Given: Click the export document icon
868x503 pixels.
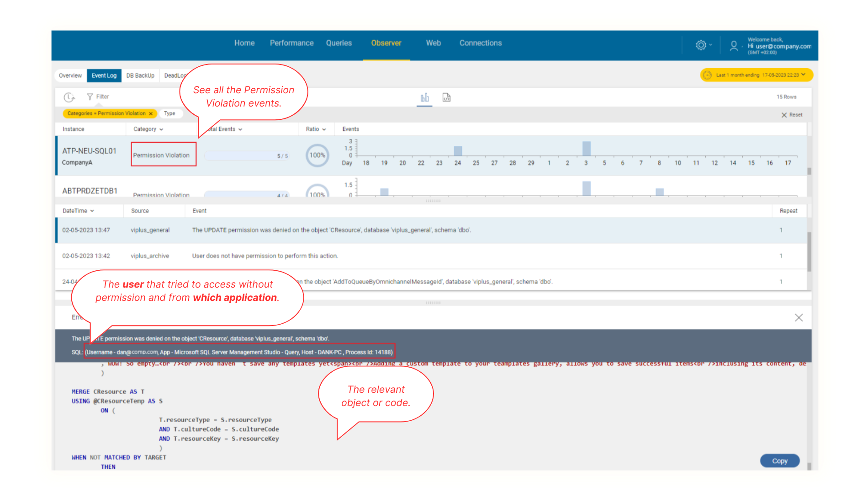Looking at the screenshot, I should point(446,97).
